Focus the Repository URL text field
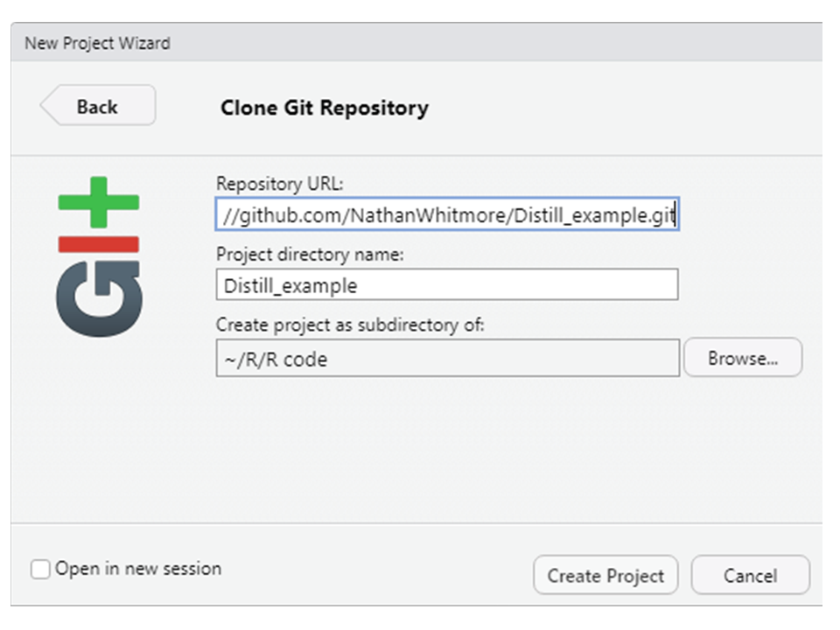The image size is (840, 630). pos(447,215)
